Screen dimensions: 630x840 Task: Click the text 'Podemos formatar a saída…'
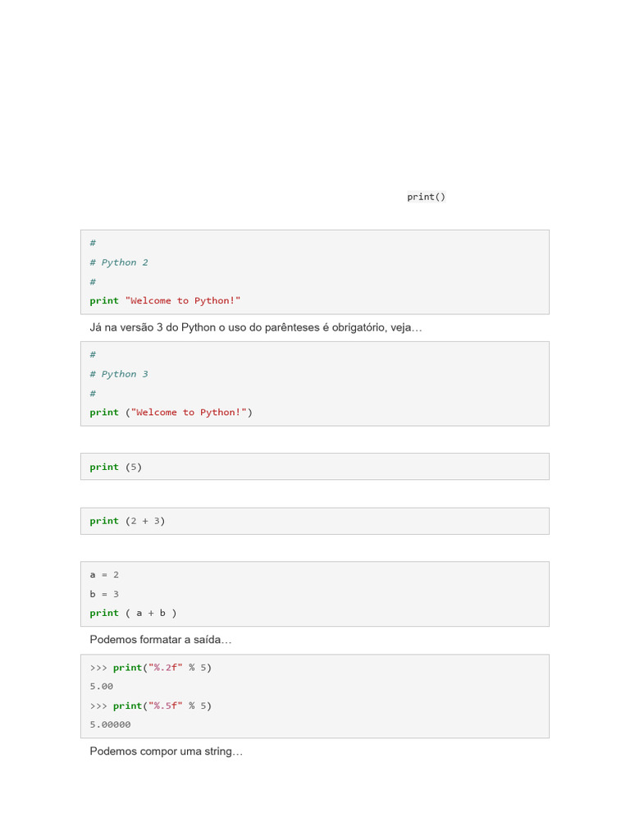coord(161,640)
